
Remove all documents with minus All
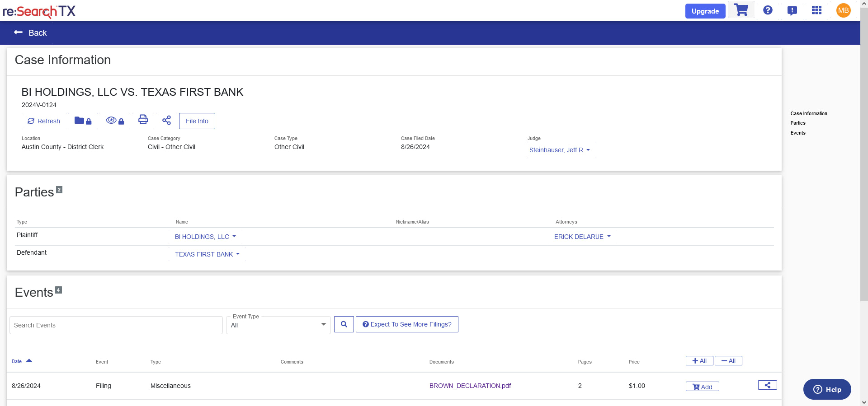tap(728, 361)
